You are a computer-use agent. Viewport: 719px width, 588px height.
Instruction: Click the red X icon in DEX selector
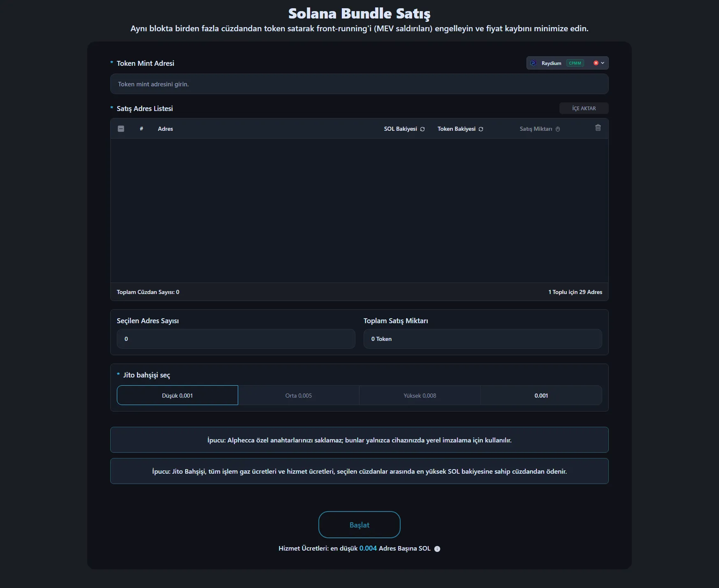point(596,63)
